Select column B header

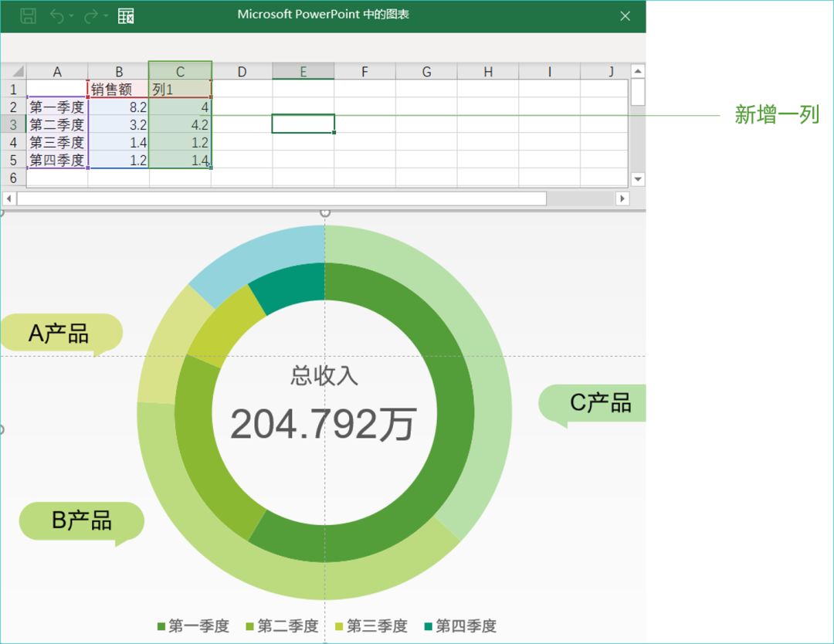click(119, 71)
